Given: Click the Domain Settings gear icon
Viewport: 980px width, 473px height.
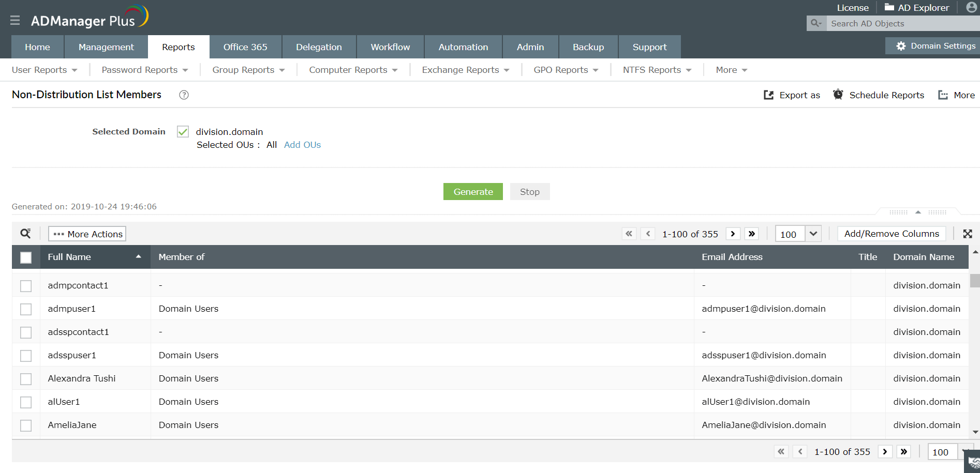Looking at the screenshot, I should pyautogui.click(x=901, y=46).
